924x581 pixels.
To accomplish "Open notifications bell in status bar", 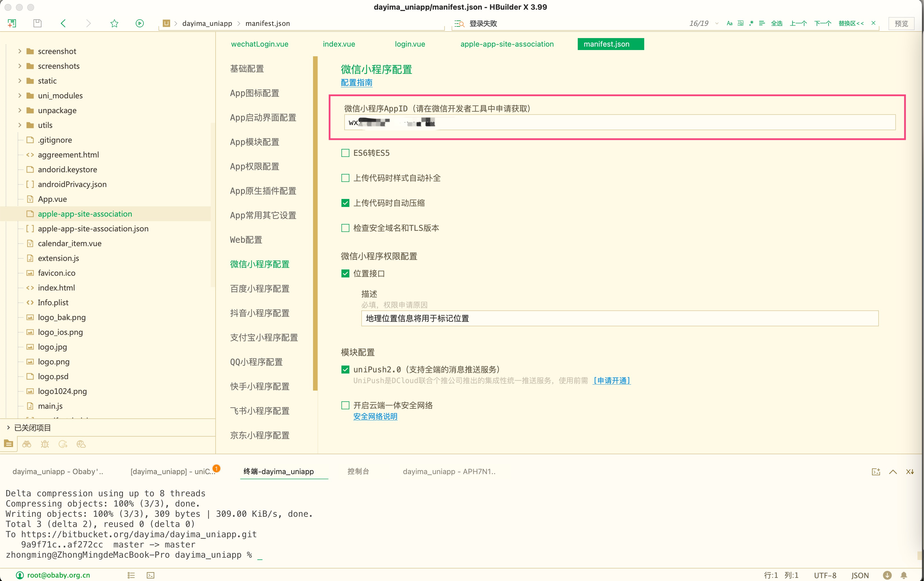I will [904, 575].
